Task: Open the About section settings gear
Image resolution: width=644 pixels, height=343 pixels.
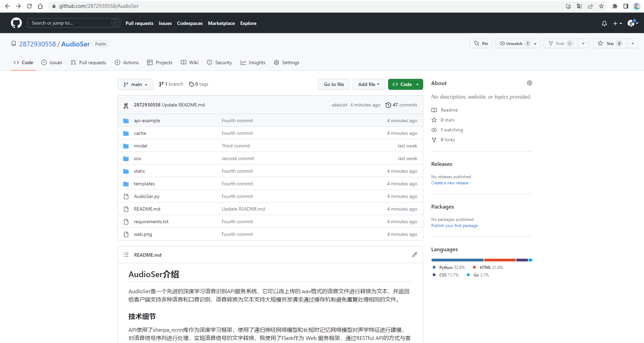Action: (530, 83)
